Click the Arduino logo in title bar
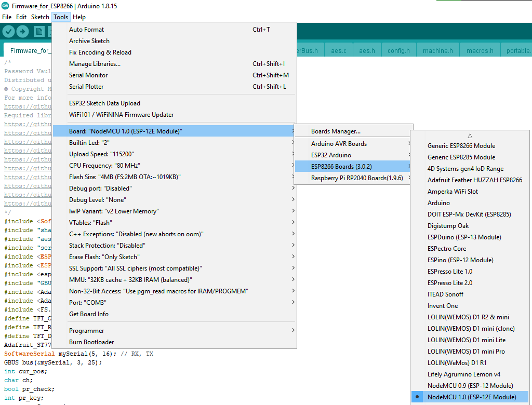The image size is (532, 405). [x=5, y=6]
